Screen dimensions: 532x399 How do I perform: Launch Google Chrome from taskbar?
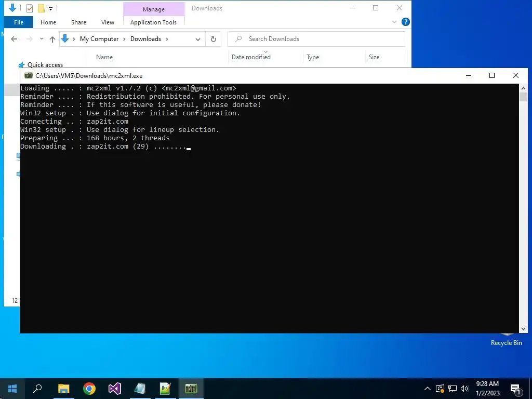click(x=89, y=389)
